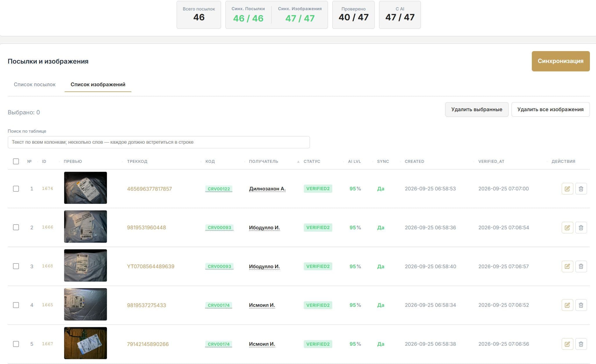Switch to Список посылок tab
The height and width of the screenshot is (364, 596).
35,84
